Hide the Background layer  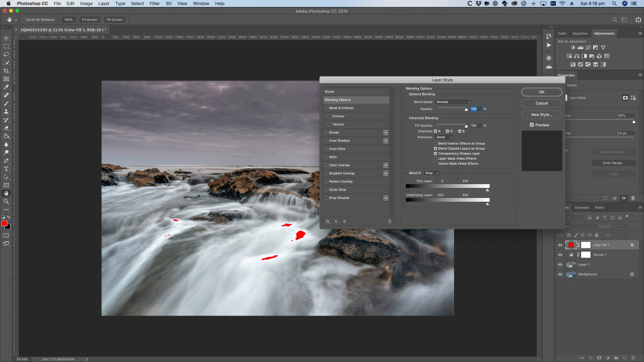click(x=560, y=274)
